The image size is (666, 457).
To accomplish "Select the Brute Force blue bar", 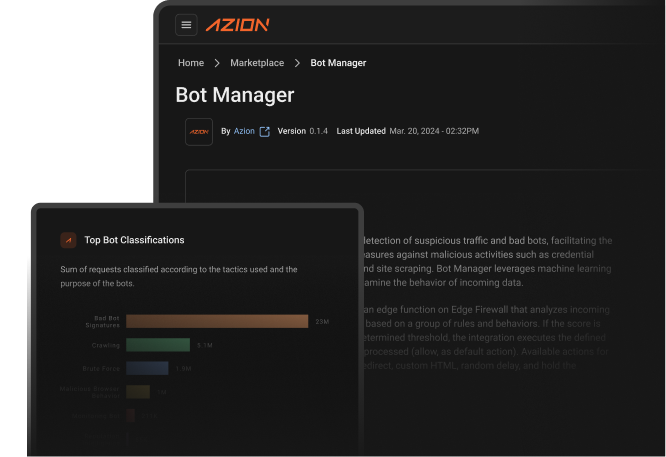I will [147, 368].
